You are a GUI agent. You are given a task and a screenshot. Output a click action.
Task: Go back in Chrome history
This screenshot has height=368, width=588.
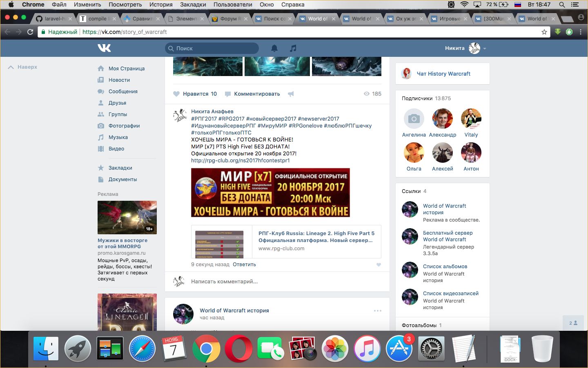[7, 32]
